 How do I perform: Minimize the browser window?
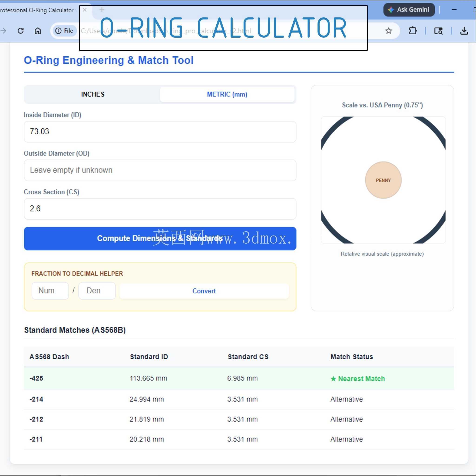point(454,10)
